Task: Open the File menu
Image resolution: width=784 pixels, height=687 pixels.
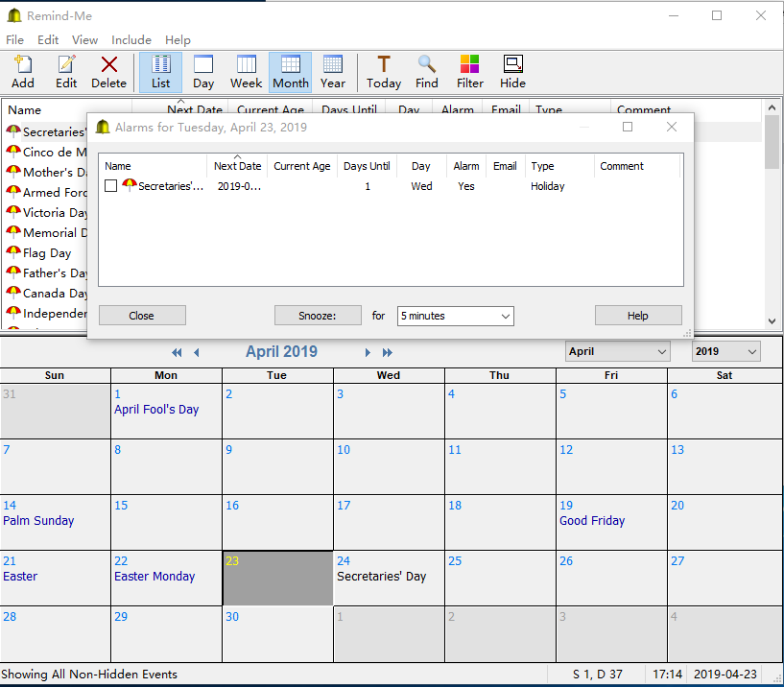Action: pos(14,40)
